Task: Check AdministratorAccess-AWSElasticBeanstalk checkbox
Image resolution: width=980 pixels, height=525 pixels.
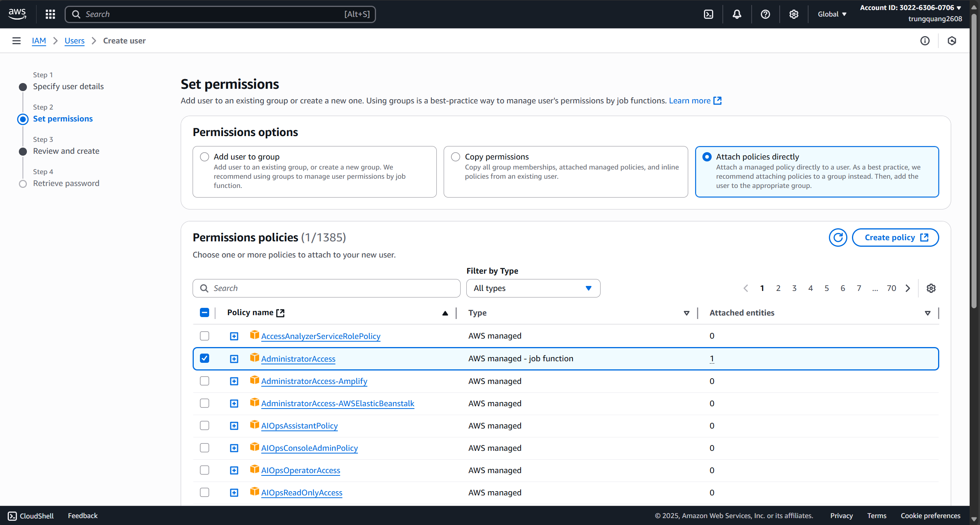Action: click(x=205, y=403)
